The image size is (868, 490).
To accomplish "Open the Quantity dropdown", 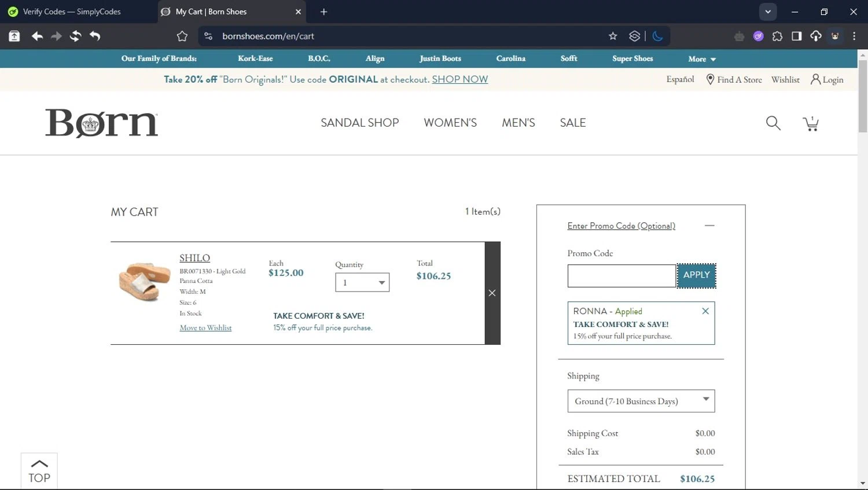I will pos(362,283).
